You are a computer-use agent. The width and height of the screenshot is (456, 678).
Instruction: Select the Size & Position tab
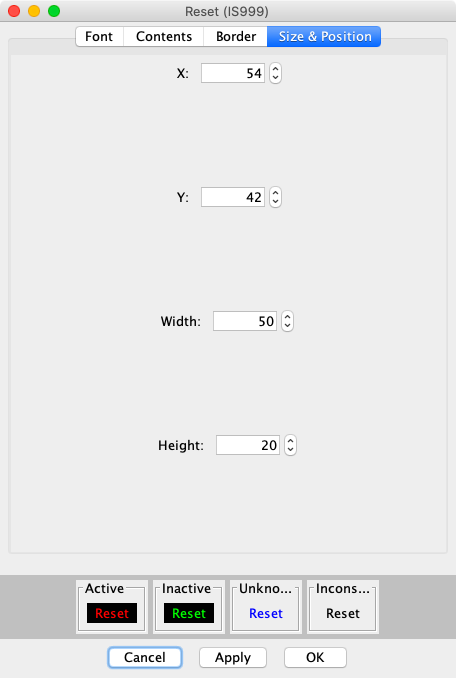324,36
